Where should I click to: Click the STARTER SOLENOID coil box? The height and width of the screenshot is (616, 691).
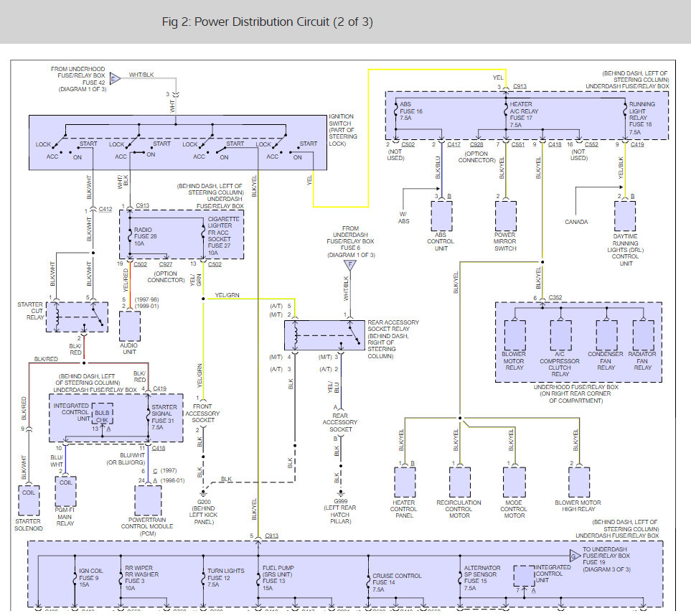coord(29,500)
